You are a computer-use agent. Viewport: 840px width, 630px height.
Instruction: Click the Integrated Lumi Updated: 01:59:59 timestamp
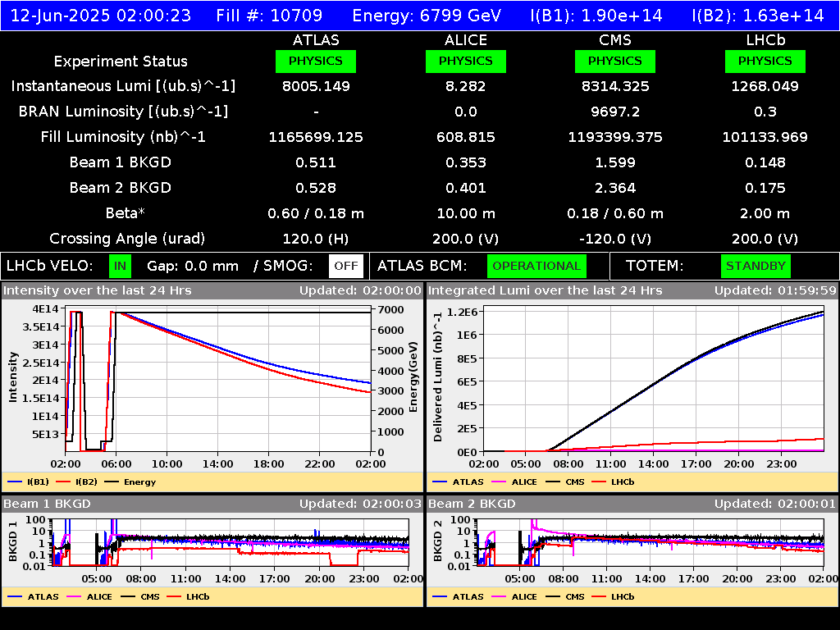coord(775,290)
